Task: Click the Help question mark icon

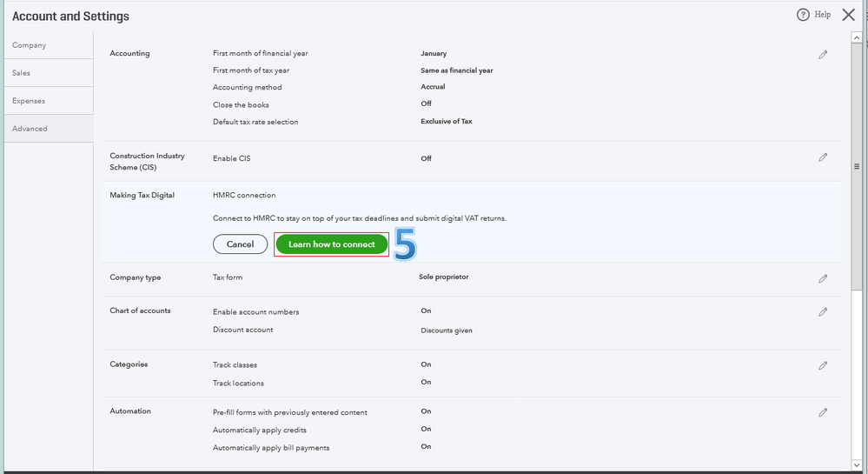Action: point(803,15)
